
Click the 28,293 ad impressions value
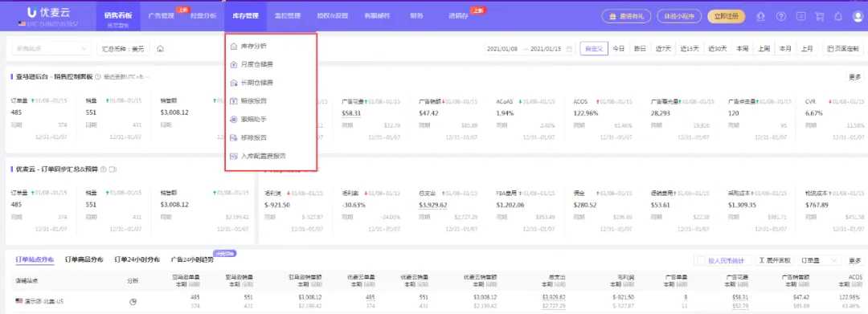[x=661, y=112]
